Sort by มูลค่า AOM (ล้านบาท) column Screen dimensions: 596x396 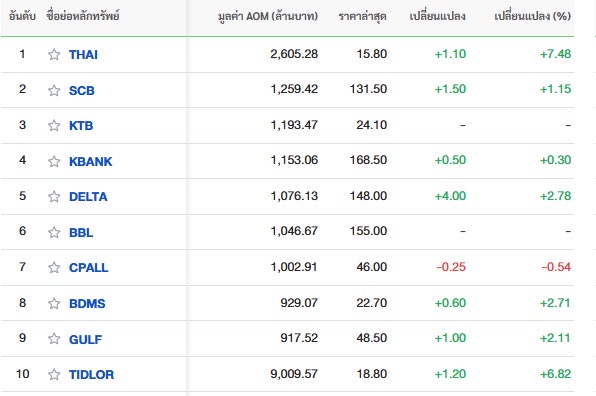(x=268, y=16)
